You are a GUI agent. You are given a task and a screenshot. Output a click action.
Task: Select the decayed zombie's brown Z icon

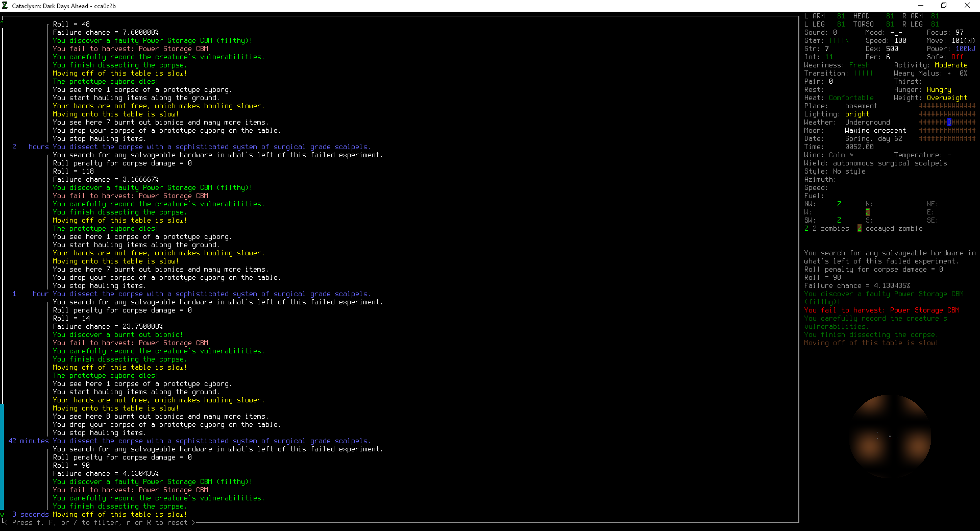(859, 228)
